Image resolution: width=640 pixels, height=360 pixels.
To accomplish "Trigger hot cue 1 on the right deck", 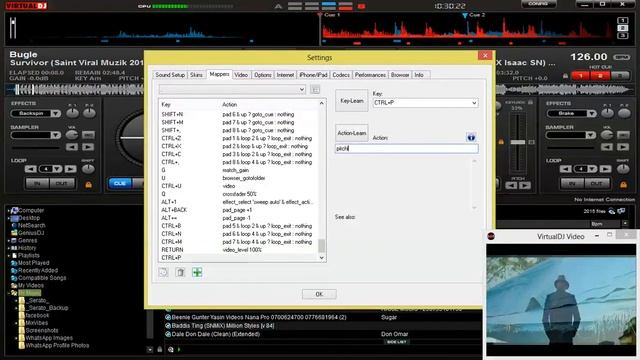I will (580, 76).
